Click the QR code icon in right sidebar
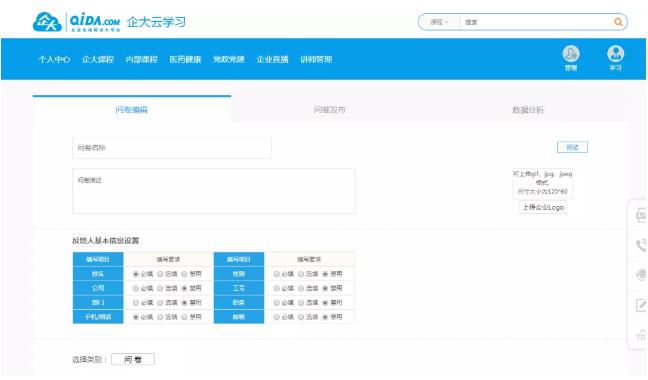The width and height of the screenshot is (648, 380). [x=641, y=216]
